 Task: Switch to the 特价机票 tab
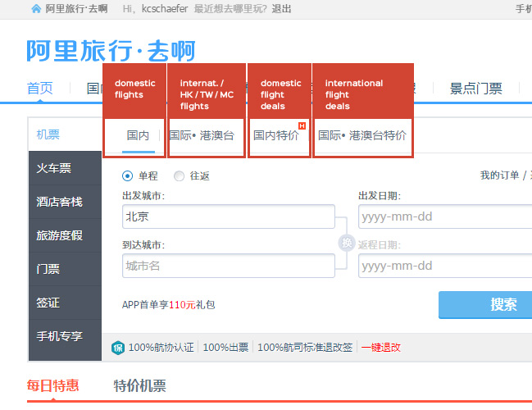tap(140, 386)
